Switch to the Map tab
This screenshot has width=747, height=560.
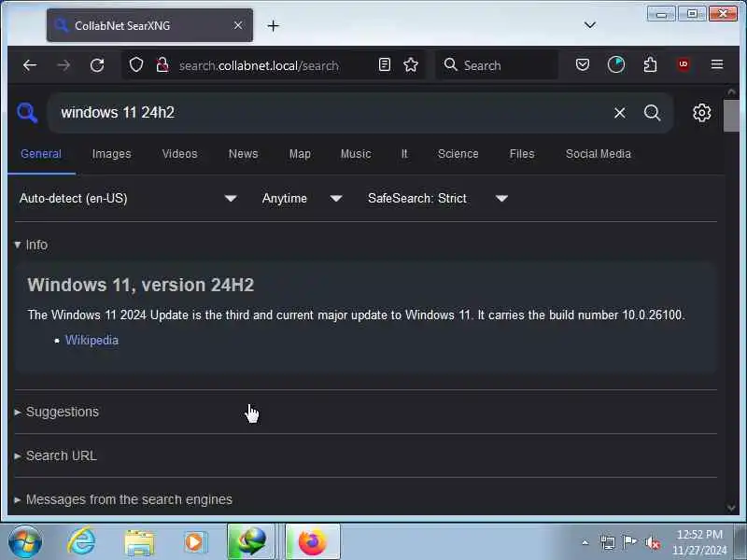[300, 154]
